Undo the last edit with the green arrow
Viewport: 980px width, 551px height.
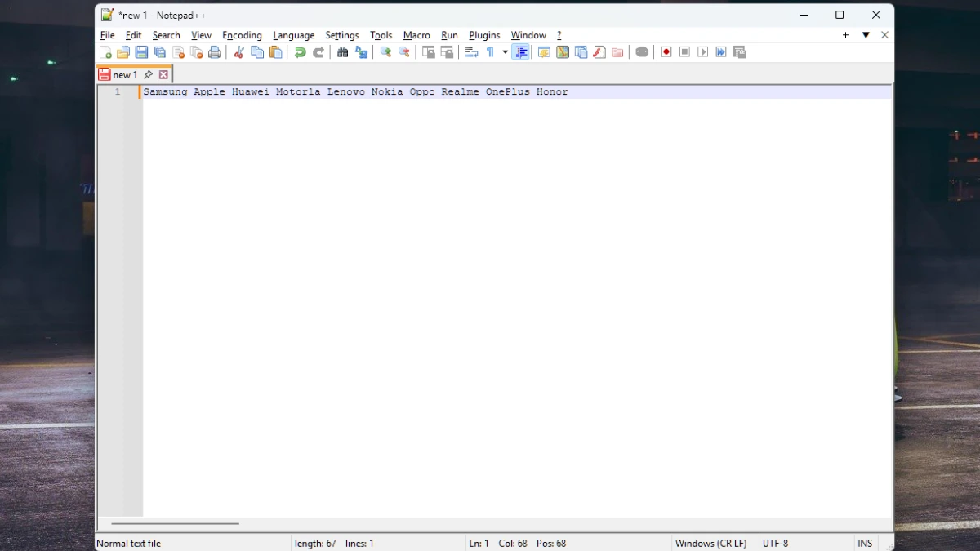coord(300,52)
